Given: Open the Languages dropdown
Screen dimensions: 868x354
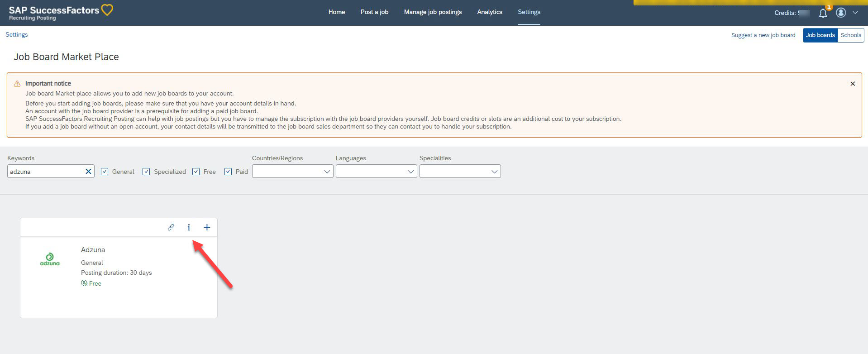Looking at the screenshot, I should pos(377,171).
